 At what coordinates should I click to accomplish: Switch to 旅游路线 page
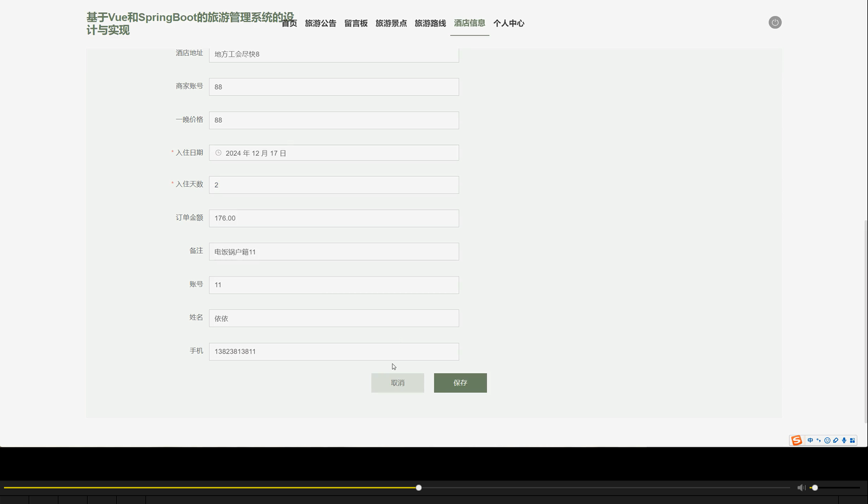tap(430, 23)
